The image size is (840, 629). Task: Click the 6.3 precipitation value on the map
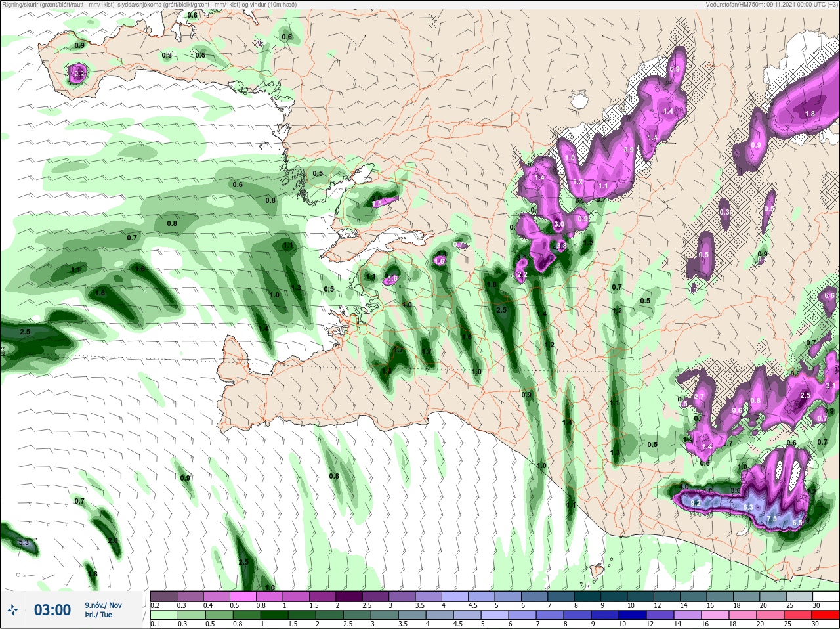coord(749,507)
